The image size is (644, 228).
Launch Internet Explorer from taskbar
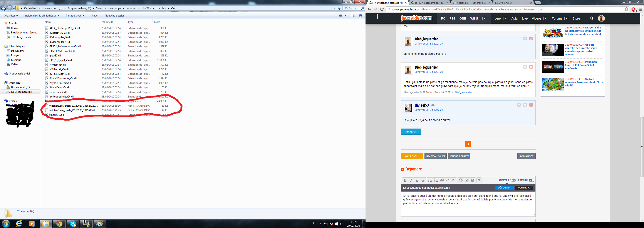click(19, 224)
